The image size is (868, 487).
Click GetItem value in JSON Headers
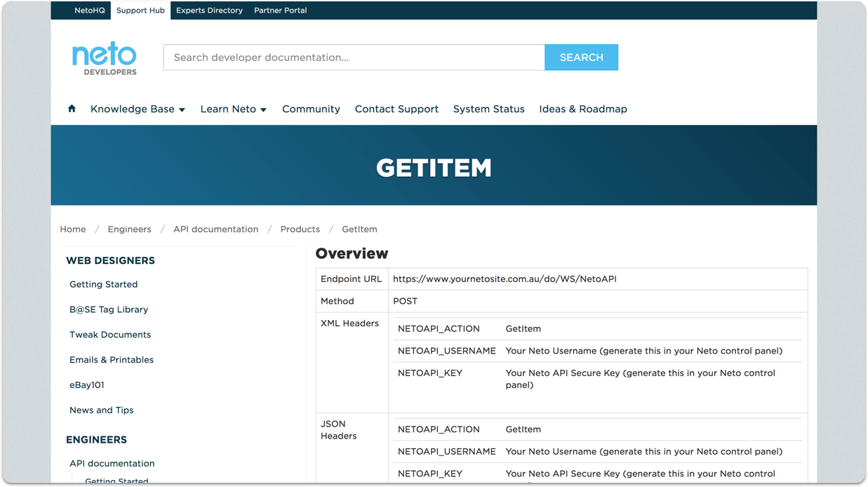(x=523, y=429)
